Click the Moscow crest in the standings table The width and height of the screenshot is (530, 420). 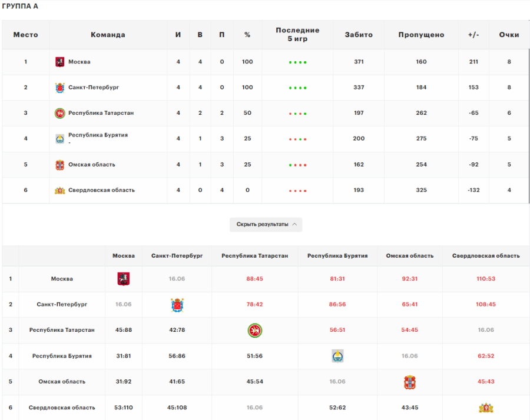(x=59, y=62)
